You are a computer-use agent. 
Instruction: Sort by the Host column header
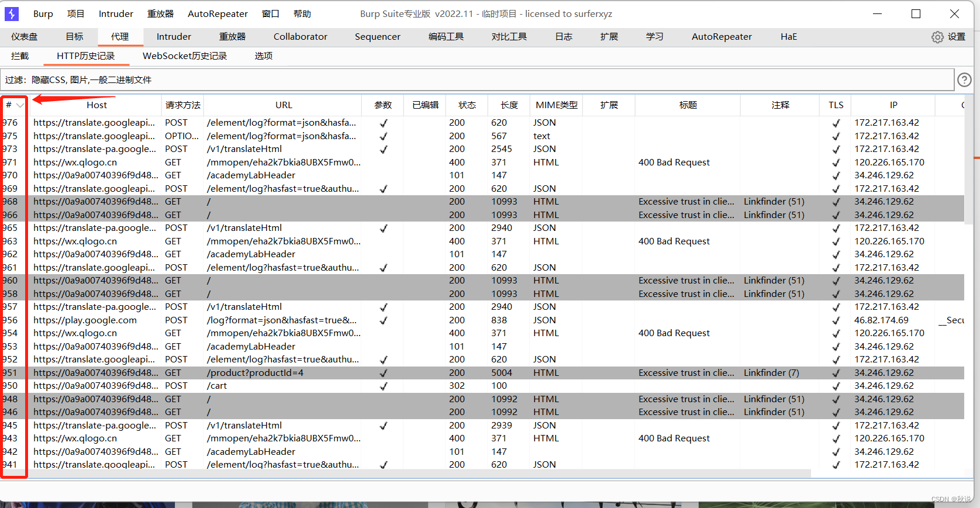[96, 105]
